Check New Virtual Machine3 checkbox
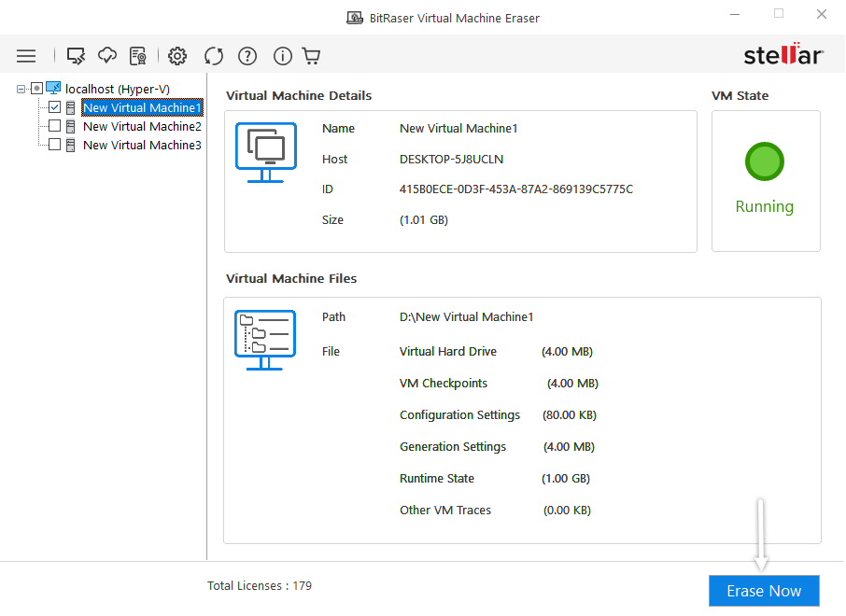This screenshot has height=616, width=846. [x=54, y=145]
